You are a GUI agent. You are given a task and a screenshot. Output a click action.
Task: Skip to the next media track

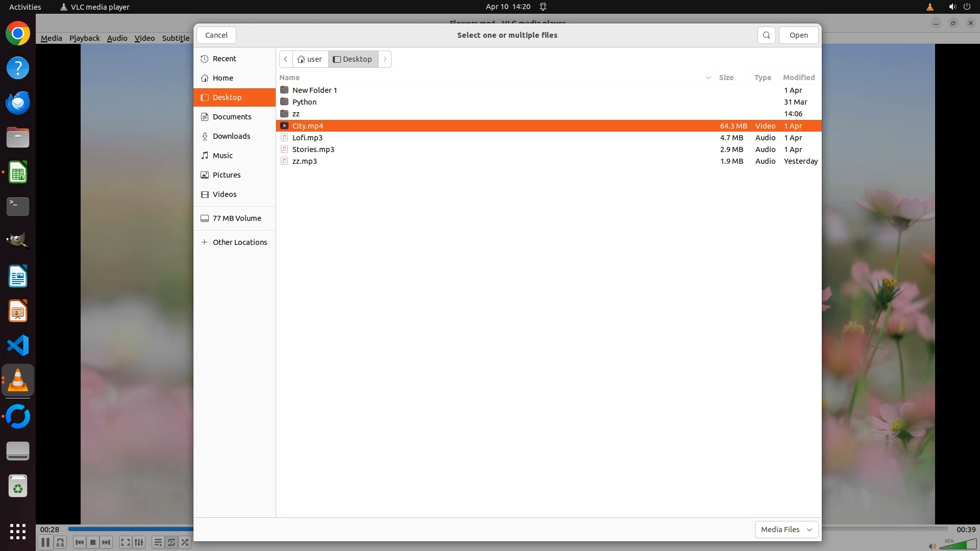(x=106, y=542)
